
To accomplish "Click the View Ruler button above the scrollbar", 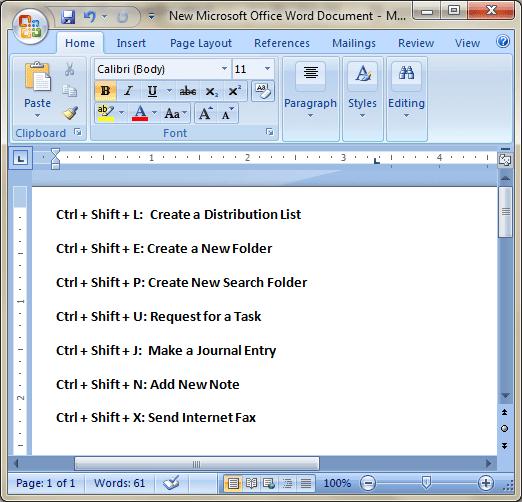I will coord(505,160).
